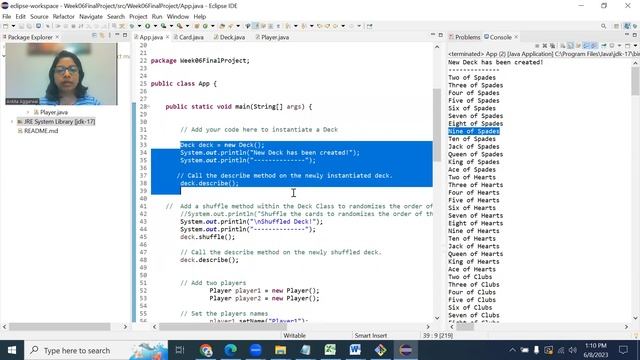Open the Windows Start menu
The width and height of the screenshot is (640, 360).
pos(12,350)
